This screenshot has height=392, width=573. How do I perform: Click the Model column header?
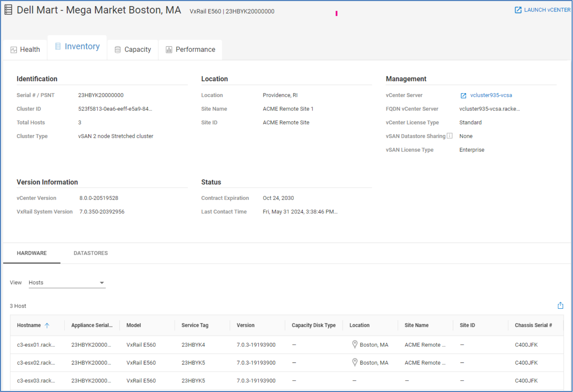(x=134, y=325)
